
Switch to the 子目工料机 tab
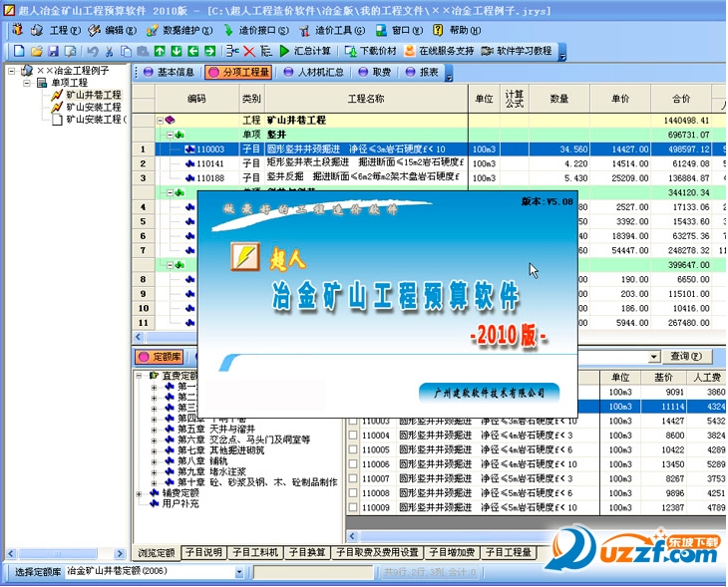pyautogui.click(x=255, y=552)
